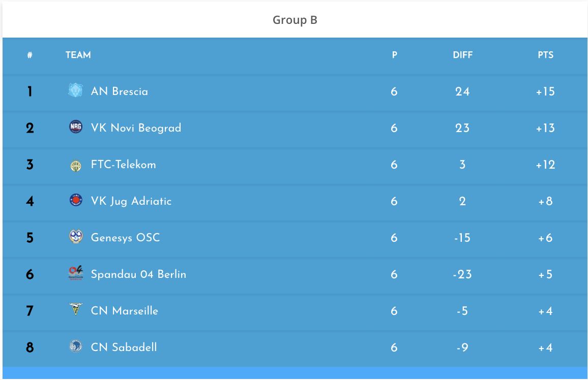Open the AN Brescia team name link
Image resolution: width=588 pixels, height=380 pixels.
point(120,92)
